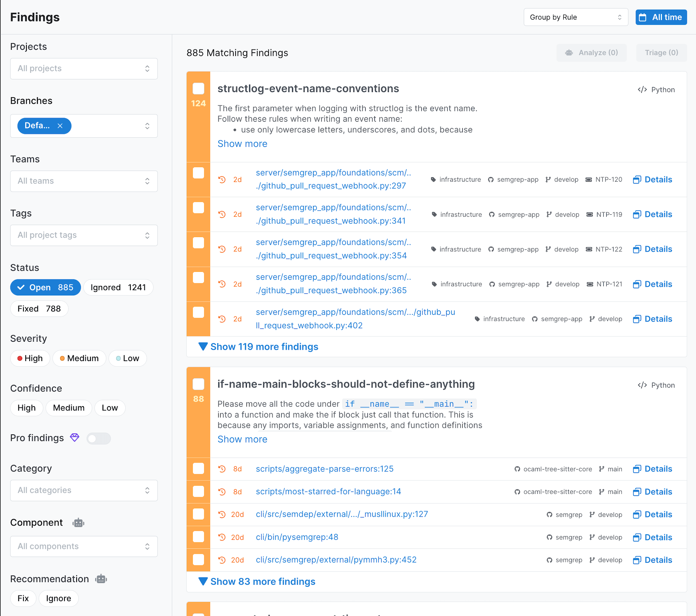The height and width of the screenshot is (616, 696).
Task: Click the calendar icon in All time button
Action: point(643,17)
